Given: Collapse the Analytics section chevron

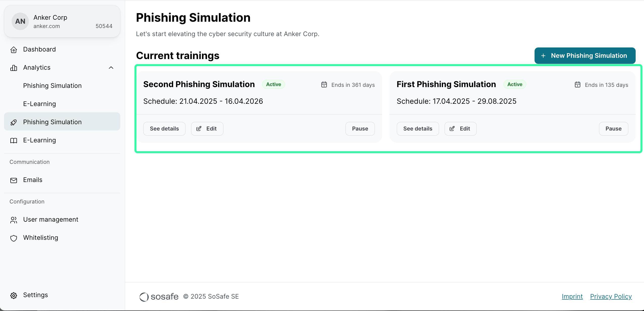Looking at the screenshot, I should point(111,68).
